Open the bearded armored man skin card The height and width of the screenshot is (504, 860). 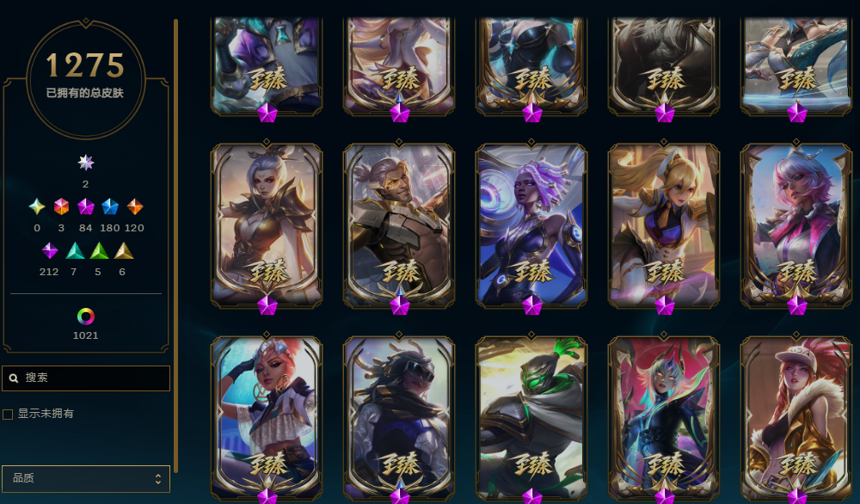tap(399, 226)
